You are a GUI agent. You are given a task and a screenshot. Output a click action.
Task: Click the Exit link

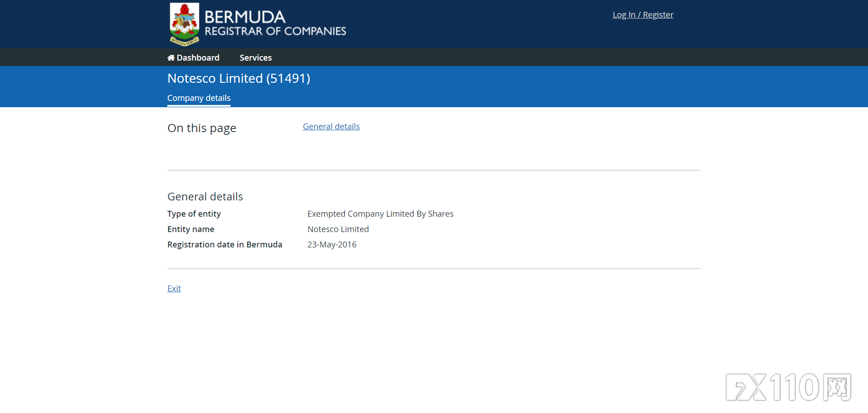click(174, 289)
